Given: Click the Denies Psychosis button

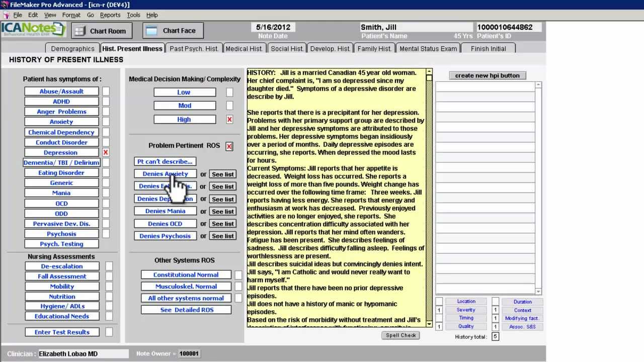Looking at the screenshot, I should 165,236.
